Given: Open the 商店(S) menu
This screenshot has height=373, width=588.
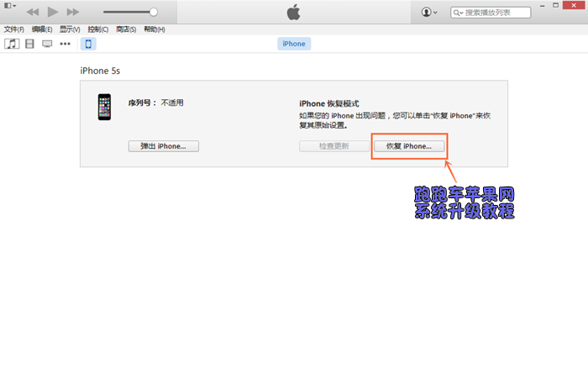Looking at the screenshot, I should [x=126, y=29].
